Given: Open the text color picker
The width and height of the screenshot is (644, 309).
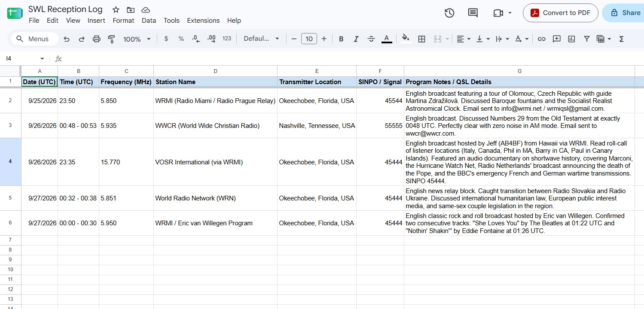Looking at the screenshot, I should click(x=387, y=39).
